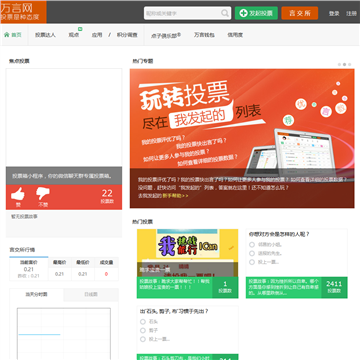Image resolution: width=360 pixels, height=360 pixels.
Task: Open 应用 navigation item
Action: coord(97,35)
